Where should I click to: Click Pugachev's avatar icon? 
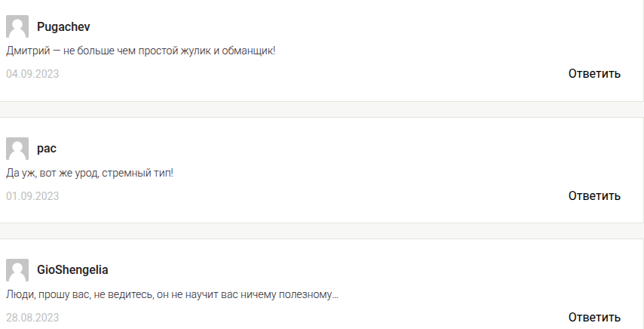click(x=17, y=26)
